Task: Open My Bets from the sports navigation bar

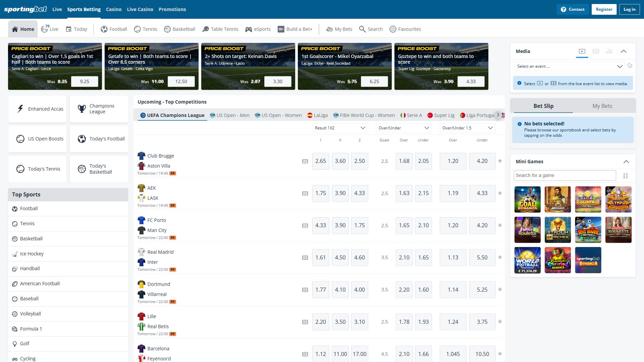Action: pos(339,29)
